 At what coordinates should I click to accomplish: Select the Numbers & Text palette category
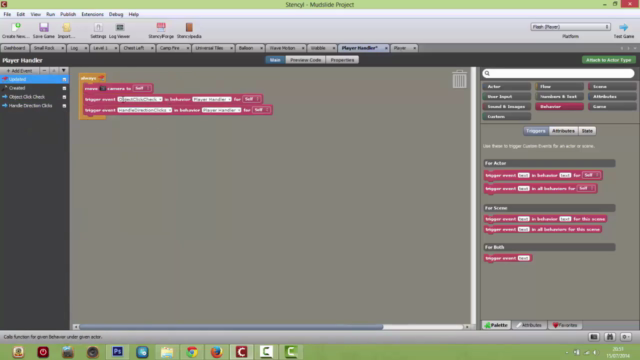click(559, 97)
